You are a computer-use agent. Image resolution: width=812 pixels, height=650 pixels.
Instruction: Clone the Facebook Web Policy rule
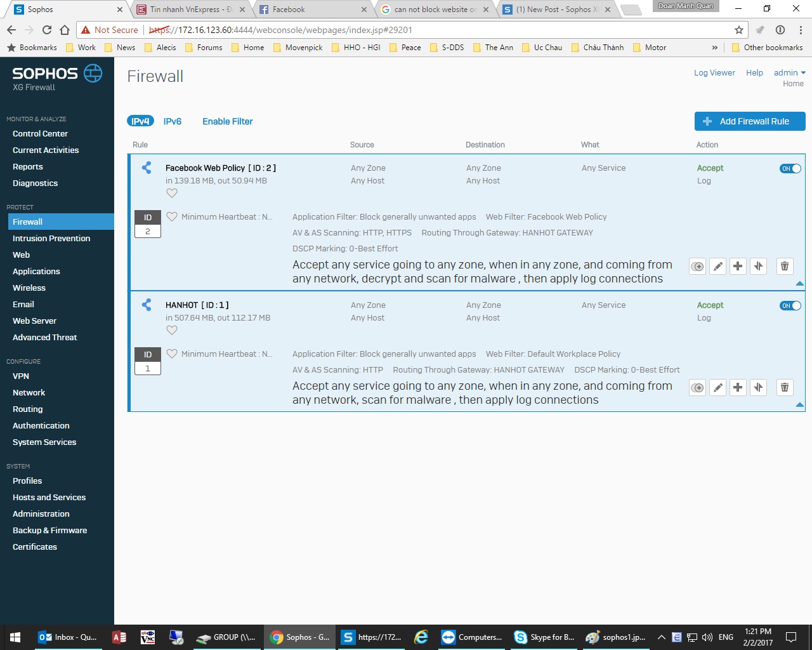pos(697,267)
